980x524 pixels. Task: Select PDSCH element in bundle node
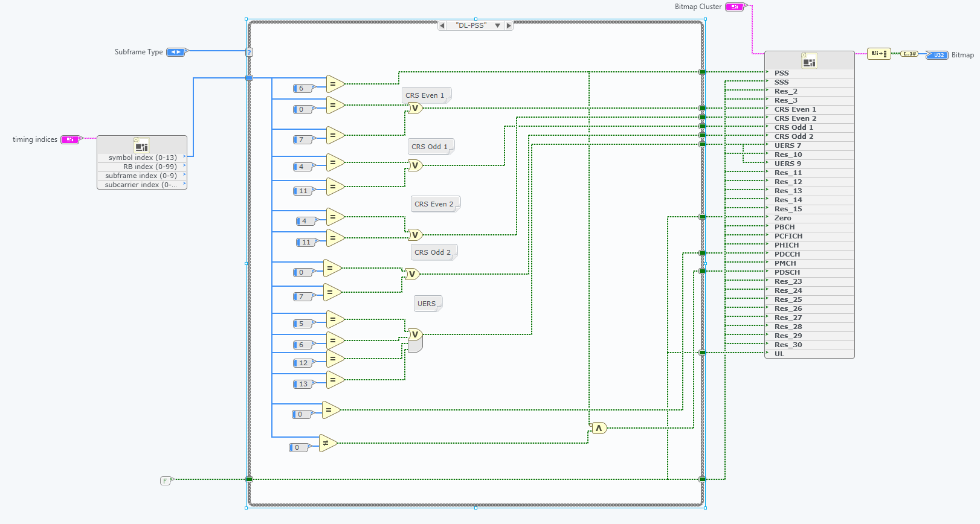click(787, 272)
